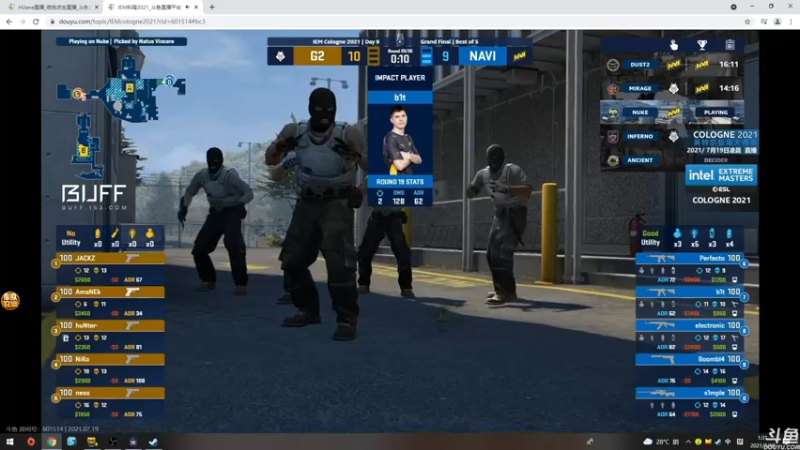Reload the douyu stream page
800x450 pixels.
[36, 21]
